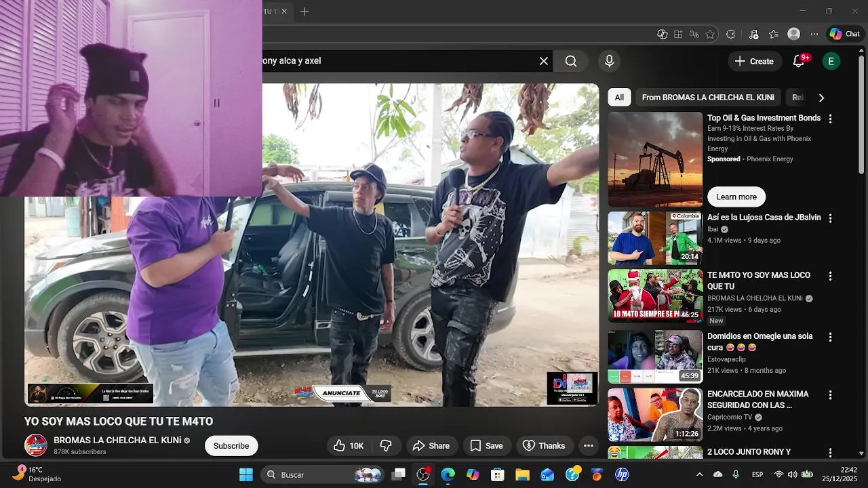Click Learn more on the sponsored ad
The width and height of the screenshot is (868, 488).
click(736, 197)
